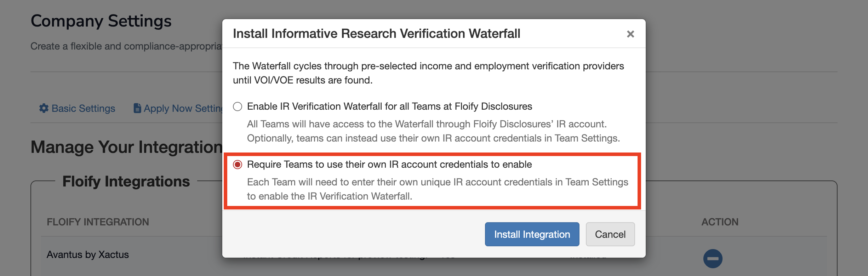The height and width of the screenshot is (276, 868).
Task: Click the dialog title 'Install Informative Research Verification Waterfall'
Action: pyautogui.click(x=376, y=34)
